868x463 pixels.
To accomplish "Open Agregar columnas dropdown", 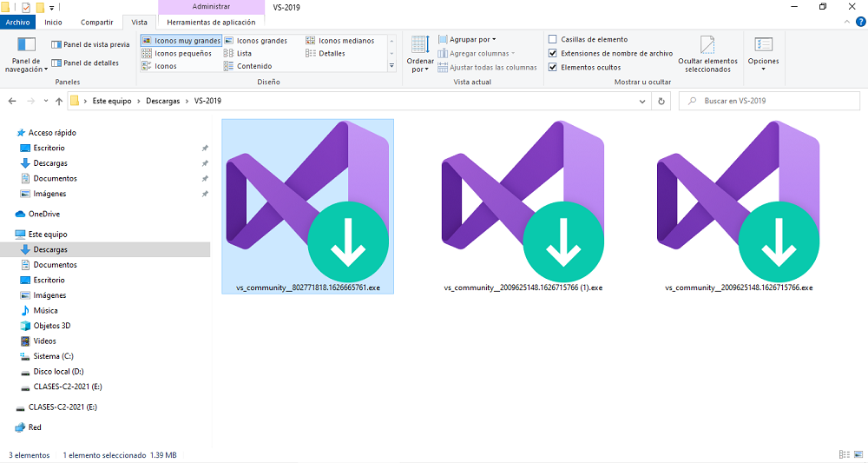I will tap(476, 53).
